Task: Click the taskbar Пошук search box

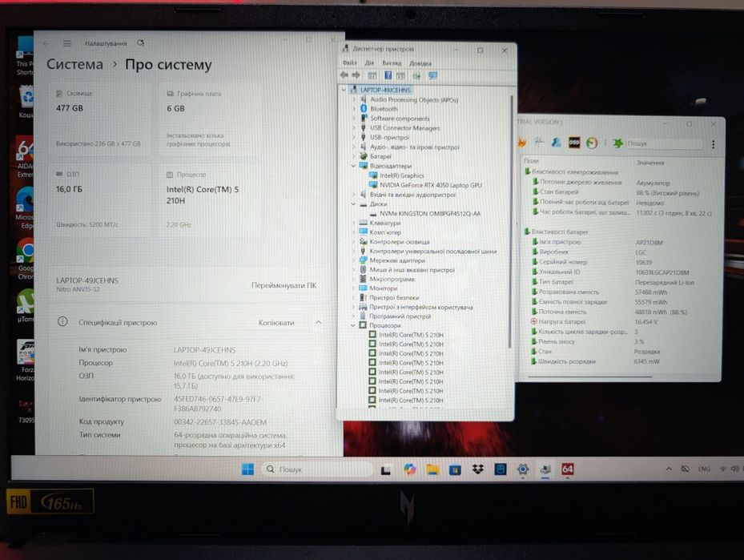Action: [317, 469]
